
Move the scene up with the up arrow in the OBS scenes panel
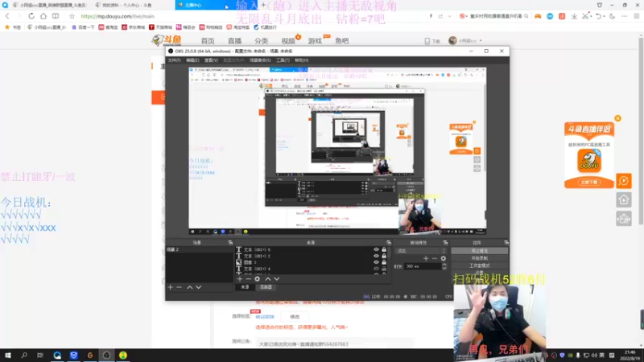click(190, 287)
